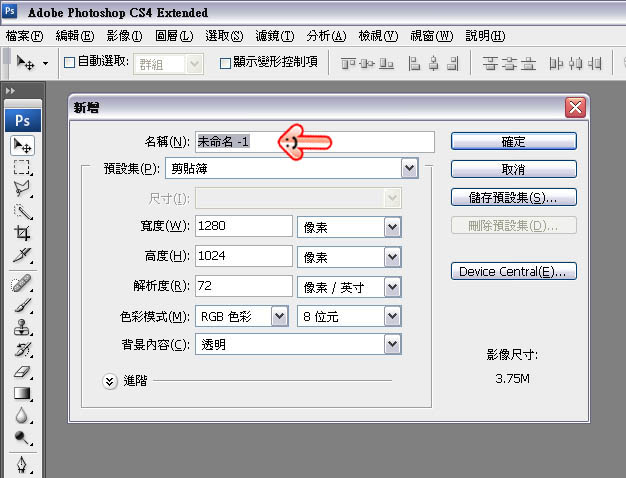Click Distribute Top Edges icon
The height and width of the screenshot is (478, 626).
(489, 63)
